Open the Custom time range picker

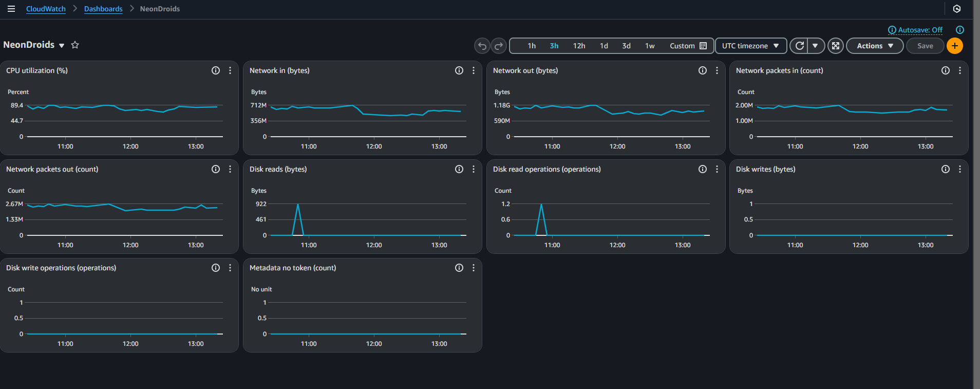[x=688, y=46]
